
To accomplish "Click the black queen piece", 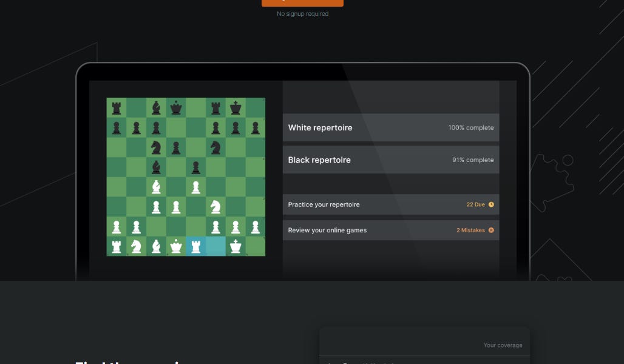I will tap(175, 107).
